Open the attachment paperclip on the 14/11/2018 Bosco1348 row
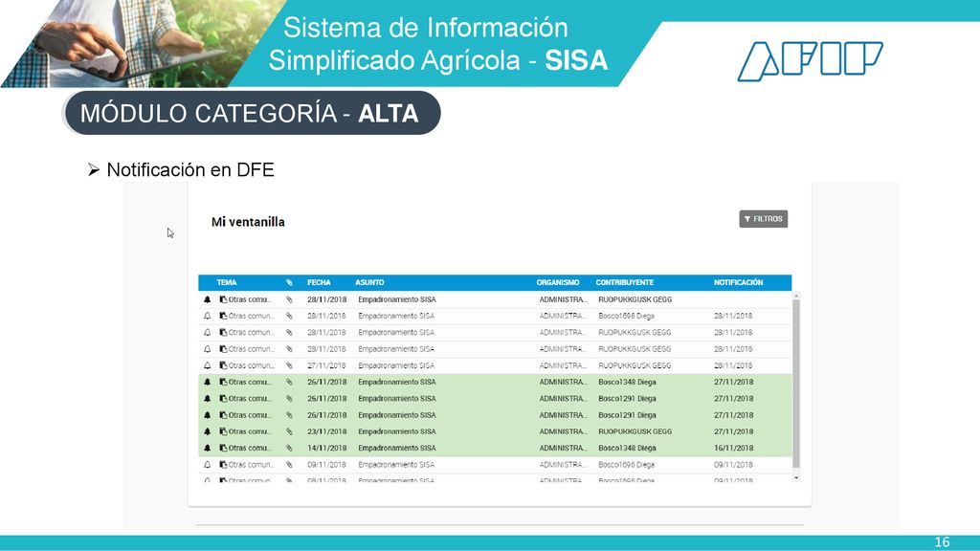This screenshot has height=551, width=980. pyautogui.click(x=289, y=448)
